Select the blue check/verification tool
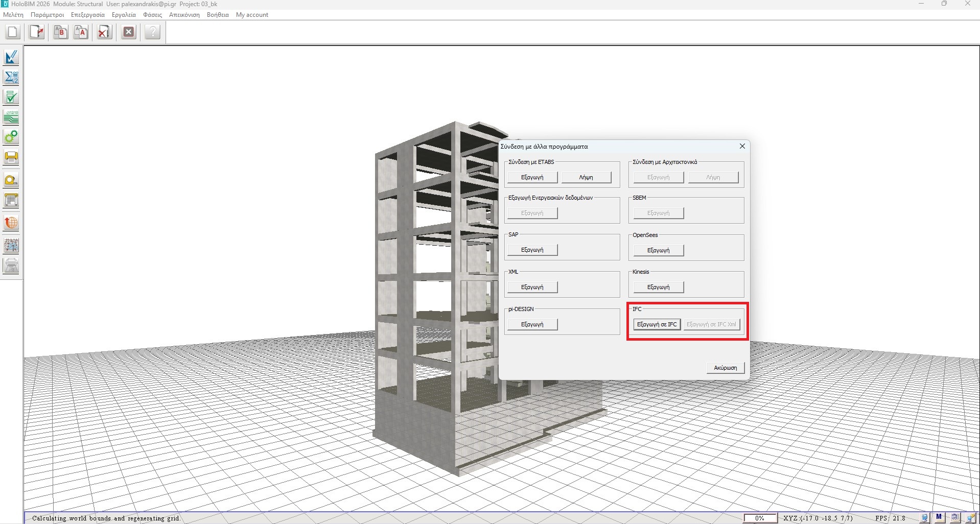This screenshot has width=980, height=524. [x=11, y=57]
